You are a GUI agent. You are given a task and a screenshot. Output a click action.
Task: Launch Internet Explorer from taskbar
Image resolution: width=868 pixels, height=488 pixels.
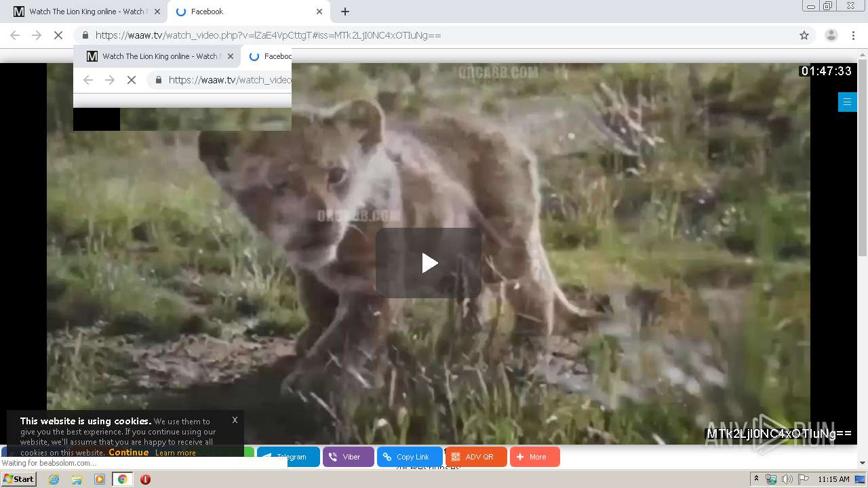[x=54, y=479]
